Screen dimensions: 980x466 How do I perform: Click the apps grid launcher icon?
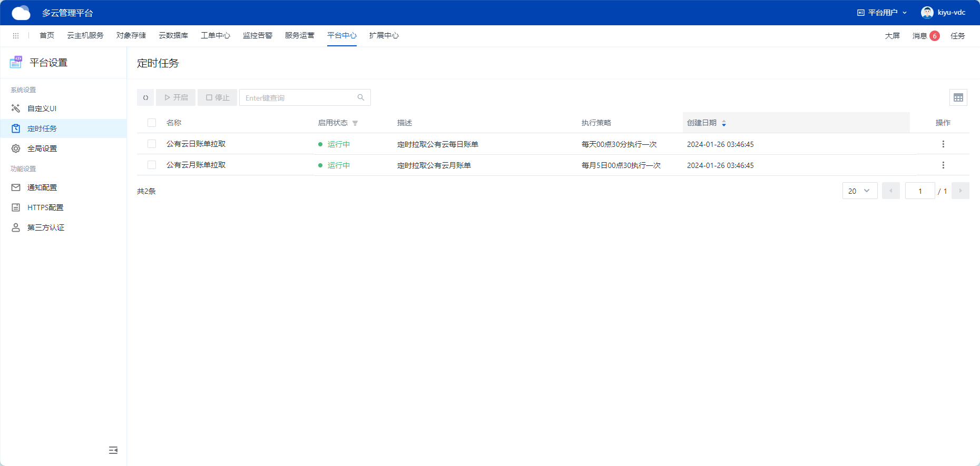[16, 36]
